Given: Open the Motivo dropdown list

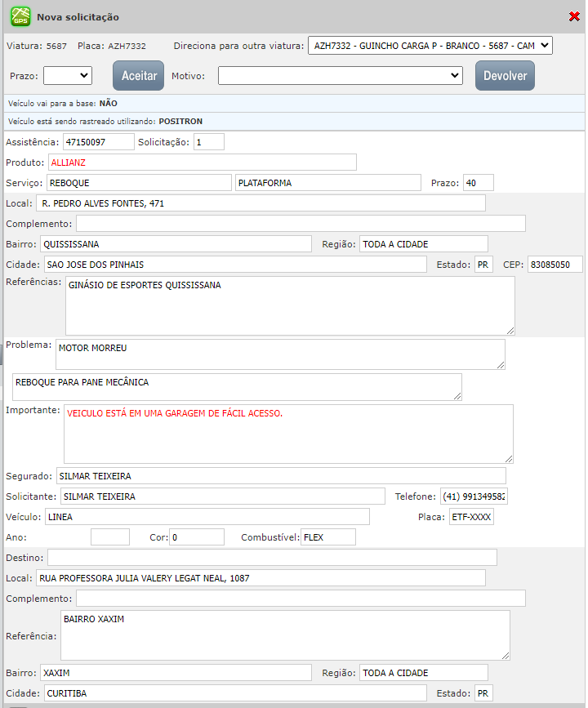Looking at the screenshot, I should pos(341,76).
